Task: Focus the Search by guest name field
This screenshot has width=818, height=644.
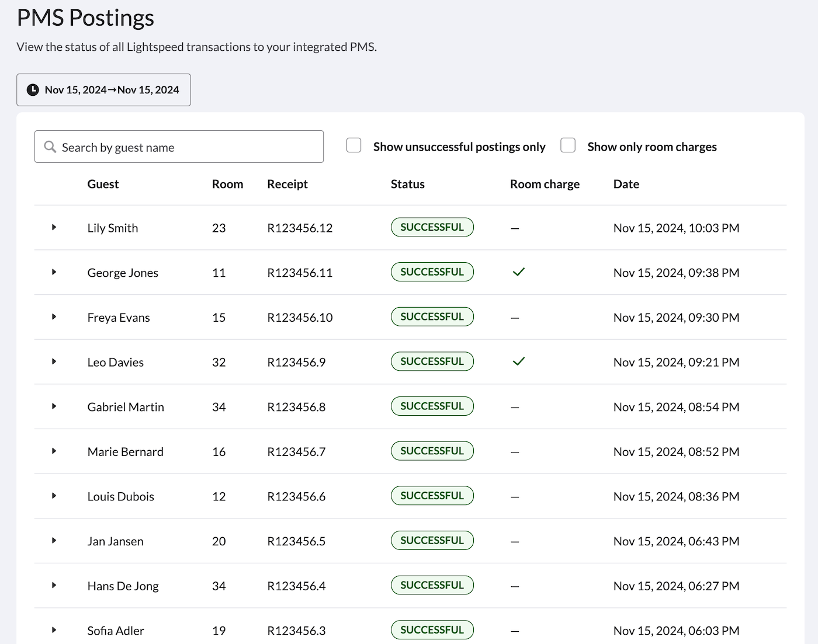Action: [x=187, y=147]
